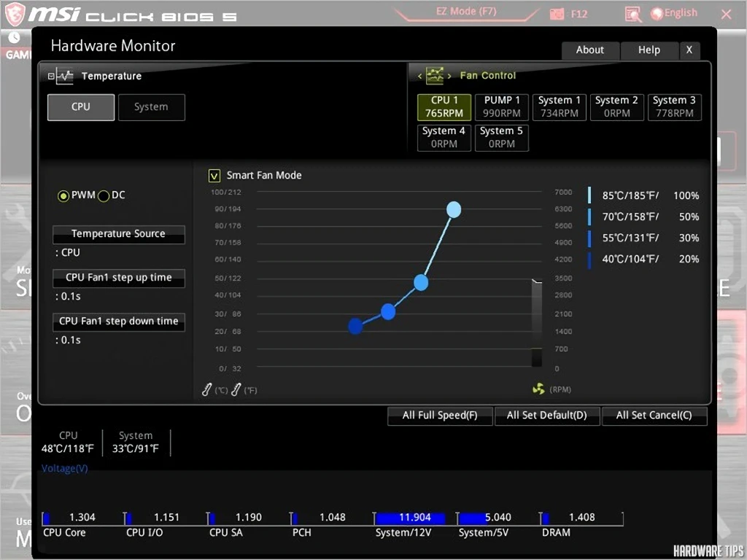Screen dimensions: 747x560
Task: Click the RPM indicator bar on graph
Action: [537, 323]
